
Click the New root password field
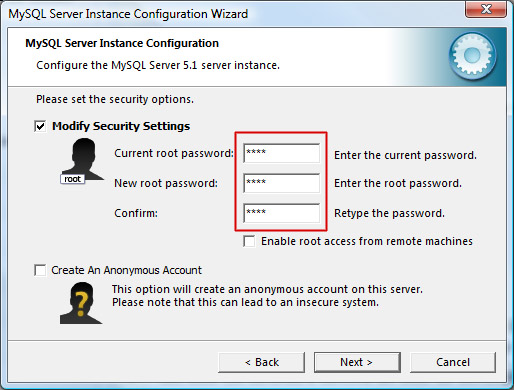tap(282, 183)
